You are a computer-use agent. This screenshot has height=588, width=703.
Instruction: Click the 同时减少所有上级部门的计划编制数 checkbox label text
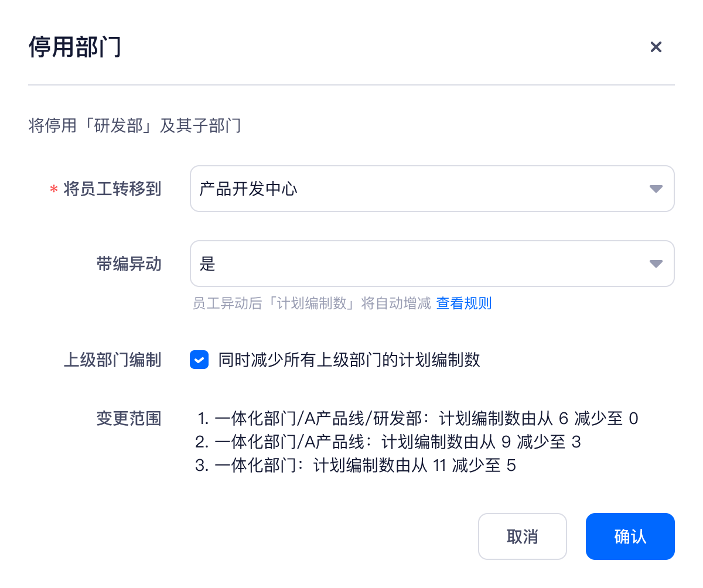pos(349,360)
